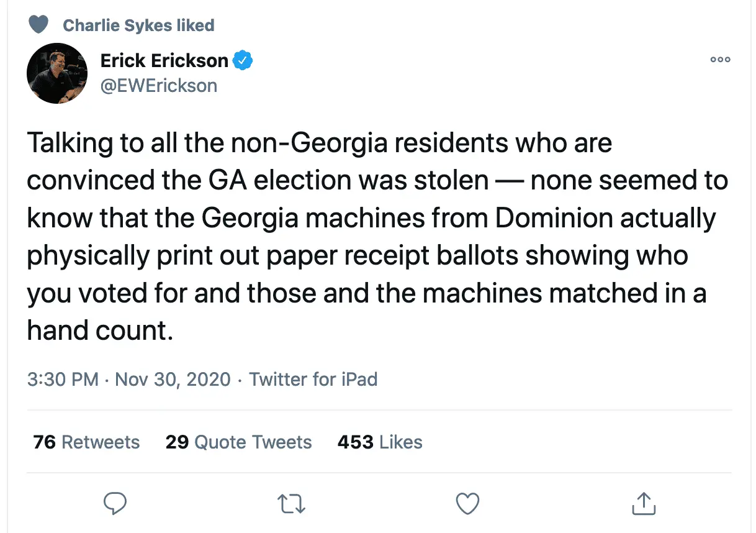Open the Twitter for iPad source link

313,379
